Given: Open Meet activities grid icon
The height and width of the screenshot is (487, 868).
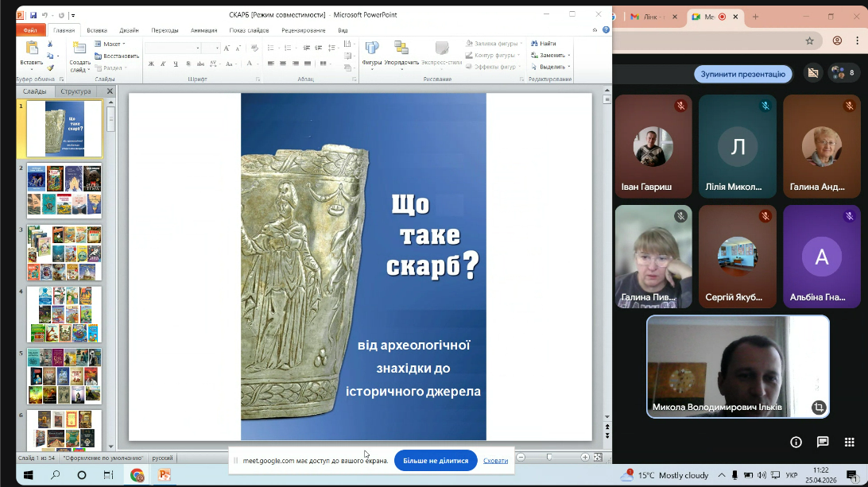Looking at the screenshot, I should tap(849, 442).
